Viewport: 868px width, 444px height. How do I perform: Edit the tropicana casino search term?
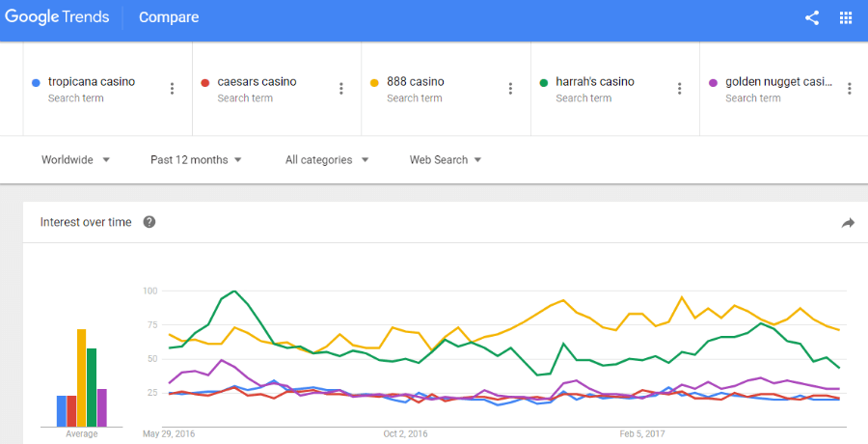click(92, 81)
